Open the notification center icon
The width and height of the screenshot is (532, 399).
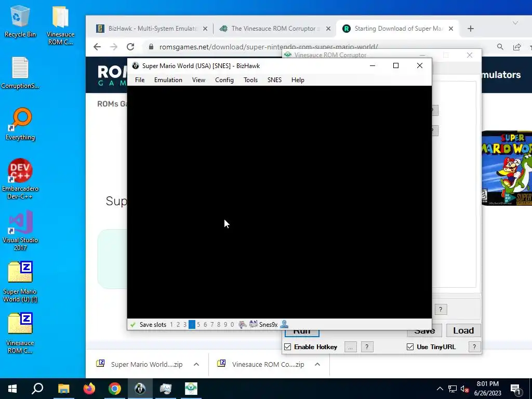(516, 389)
